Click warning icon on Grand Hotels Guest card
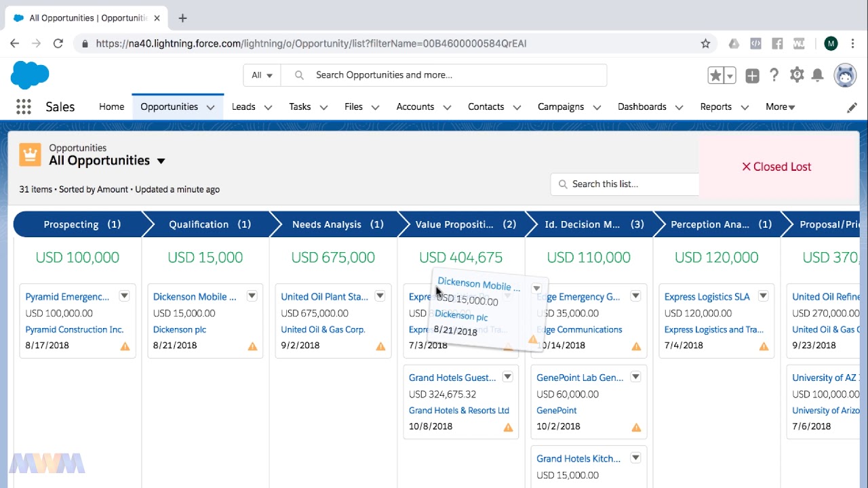The height and width of the screenshot is (488, 868). point(508,428)
